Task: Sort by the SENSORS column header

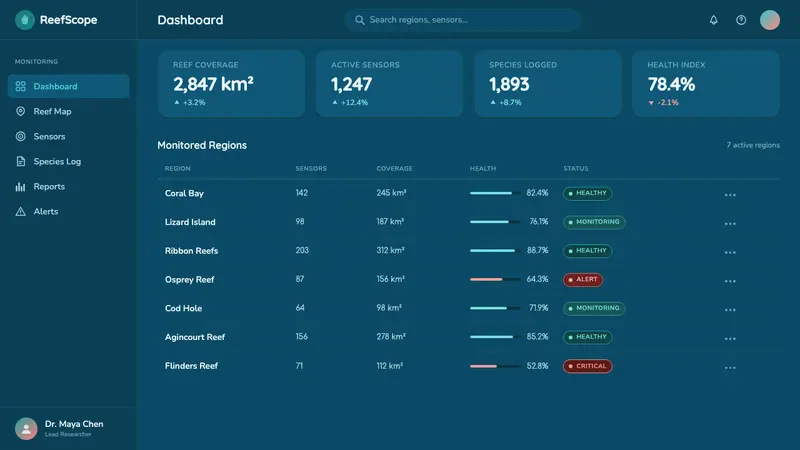Action: point(311,168)
